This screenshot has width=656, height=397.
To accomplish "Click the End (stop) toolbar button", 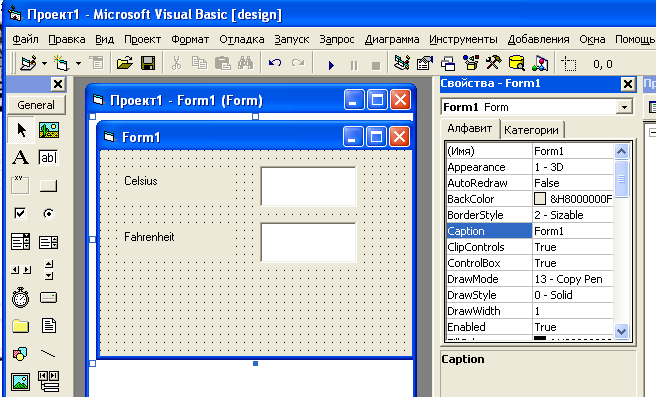I will pyautogui.click(x=376, y=65).
